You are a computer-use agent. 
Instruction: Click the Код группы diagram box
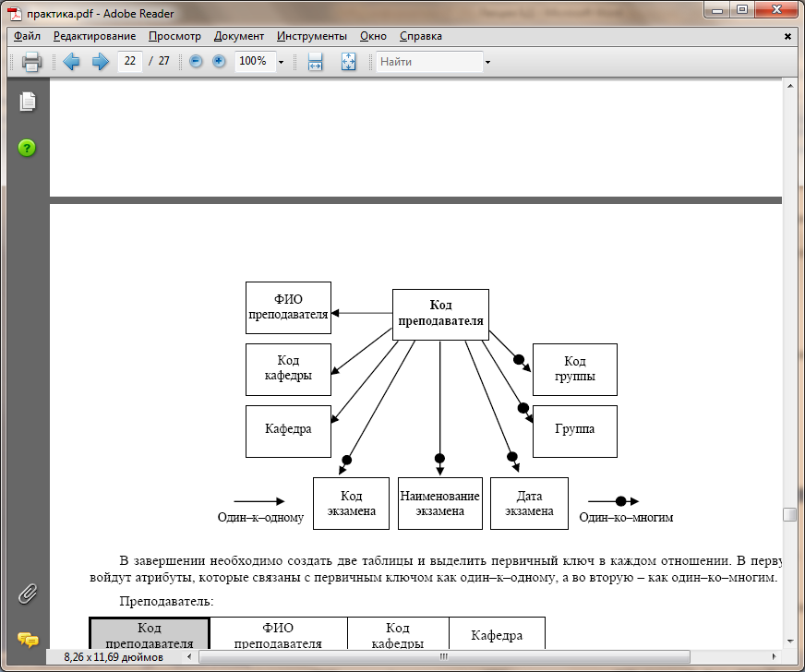[575, 369]
